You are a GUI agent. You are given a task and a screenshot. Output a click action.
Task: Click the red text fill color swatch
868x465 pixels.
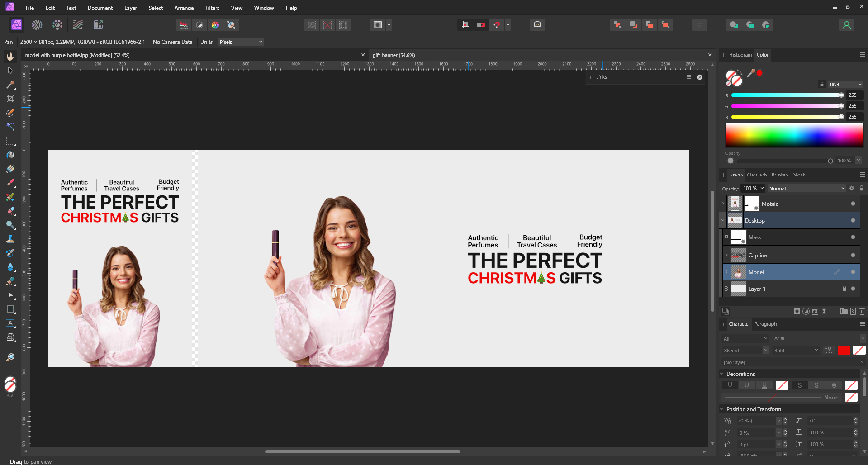tap(844, 350)
